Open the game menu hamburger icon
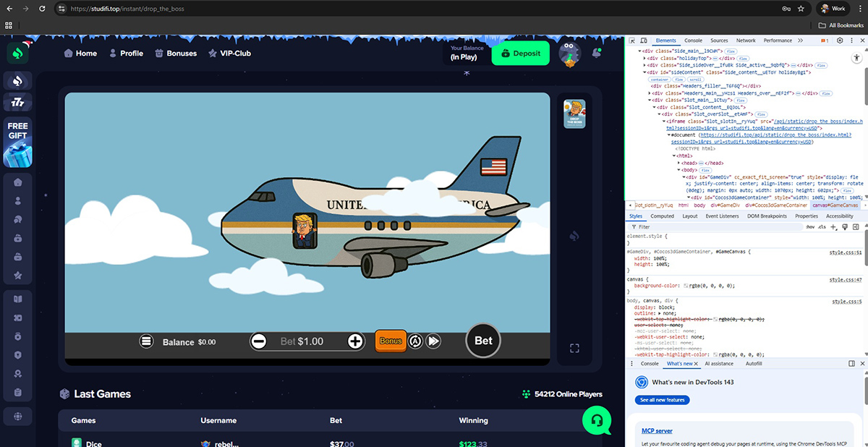The width and height of the screenshot is (868, 447). point(146,341)
